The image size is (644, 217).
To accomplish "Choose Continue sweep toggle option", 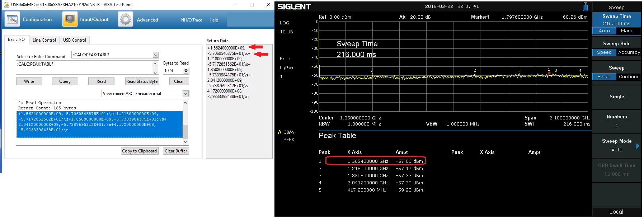I will (x=629, y=77).
